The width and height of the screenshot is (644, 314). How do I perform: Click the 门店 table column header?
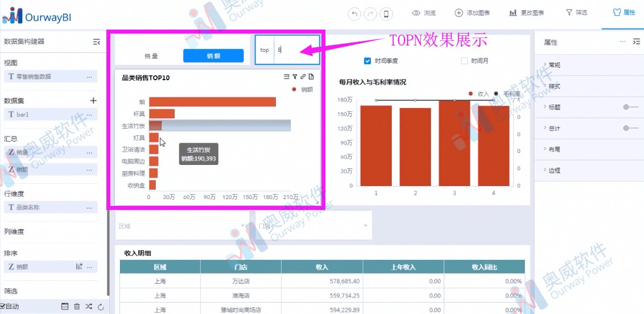tap(241, 267)
